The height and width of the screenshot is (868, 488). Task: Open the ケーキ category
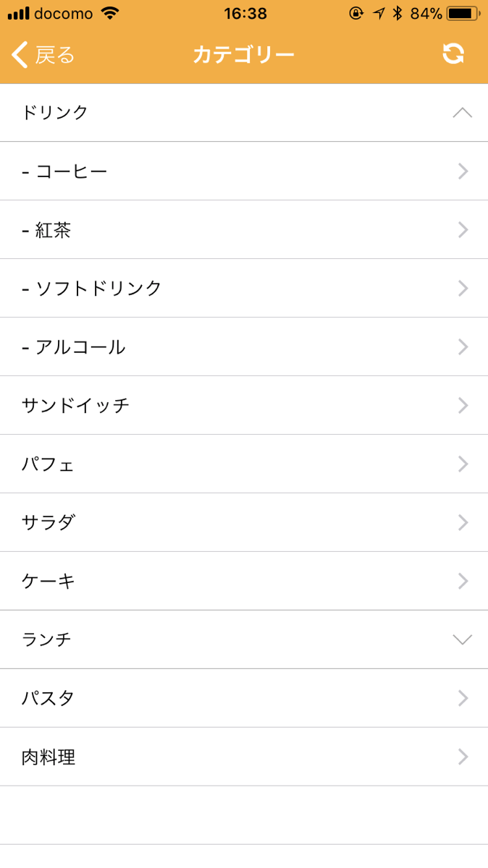(x=244, y=581)
